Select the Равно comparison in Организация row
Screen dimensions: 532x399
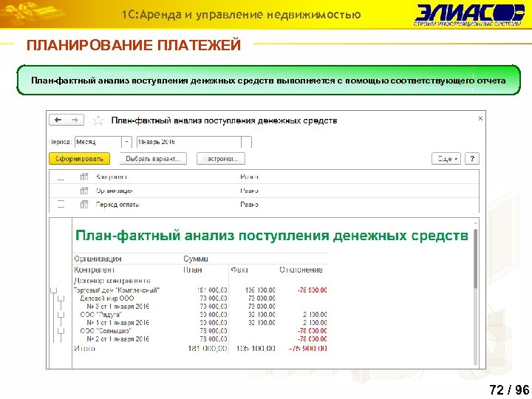[249, 191]
